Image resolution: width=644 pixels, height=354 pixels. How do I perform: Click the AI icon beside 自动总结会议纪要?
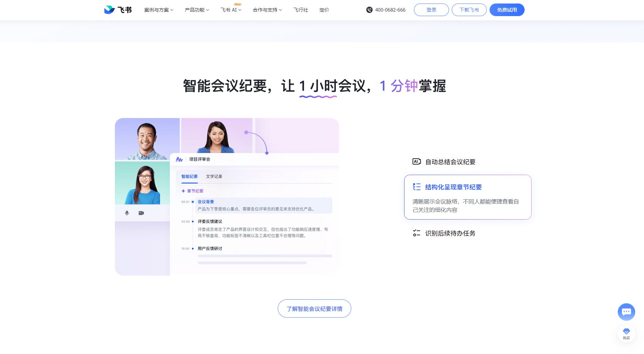coord(416,161)
